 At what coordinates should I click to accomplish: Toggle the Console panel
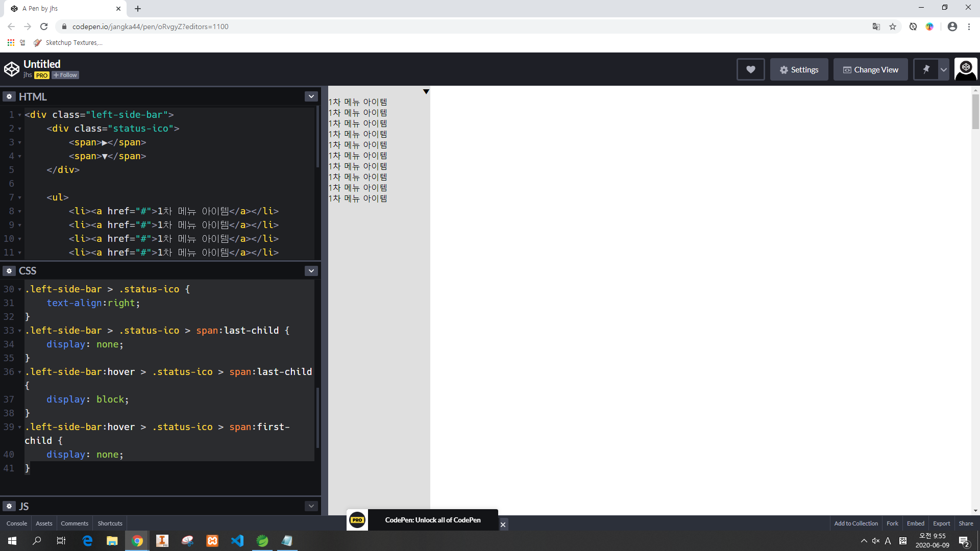point(17,523)
